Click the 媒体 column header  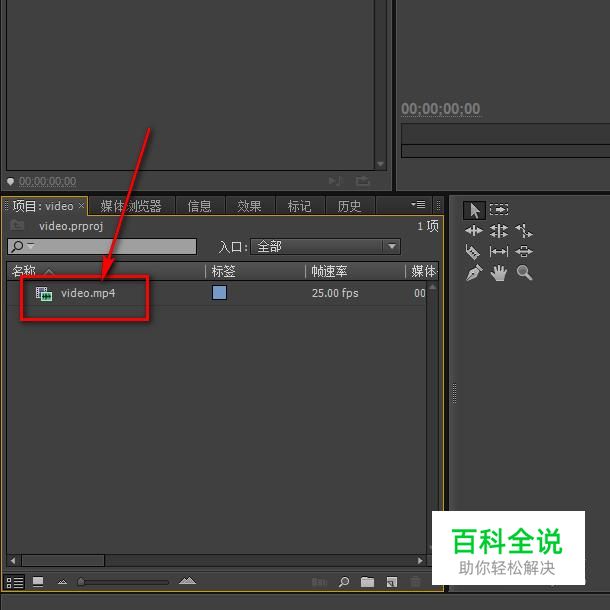click(424, 271)
